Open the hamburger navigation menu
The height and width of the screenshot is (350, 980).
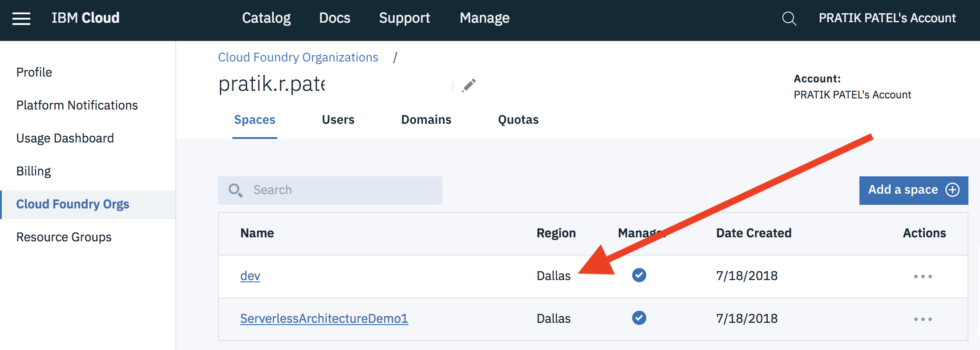(21, 19)
